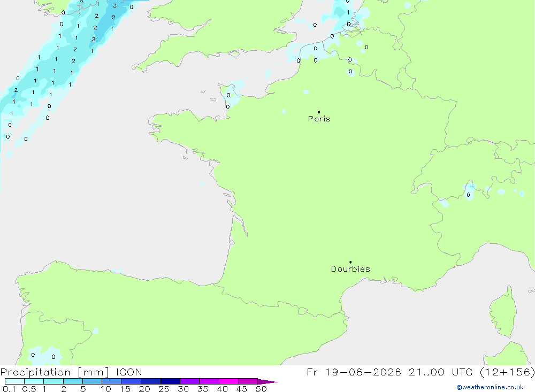Click the Paris location dot marker
The height and width of the screenshot is (392, 535).
[319, 112]
